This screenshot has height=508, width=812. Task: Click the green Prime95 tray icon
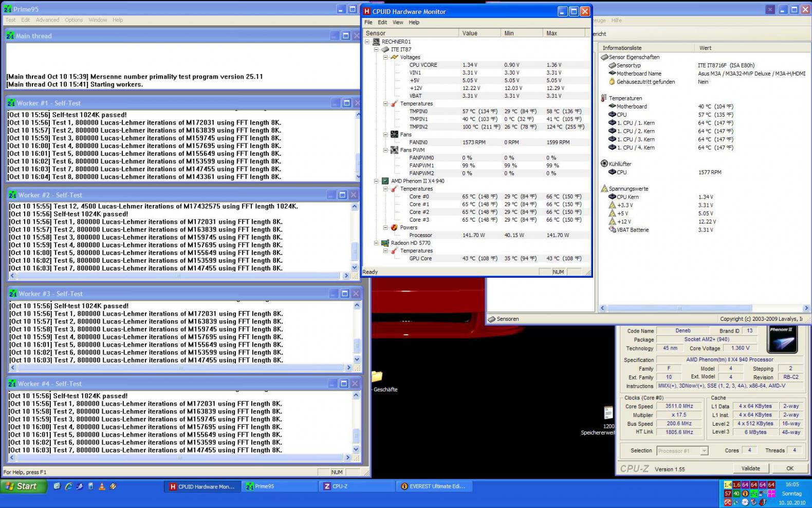(754, 494)
